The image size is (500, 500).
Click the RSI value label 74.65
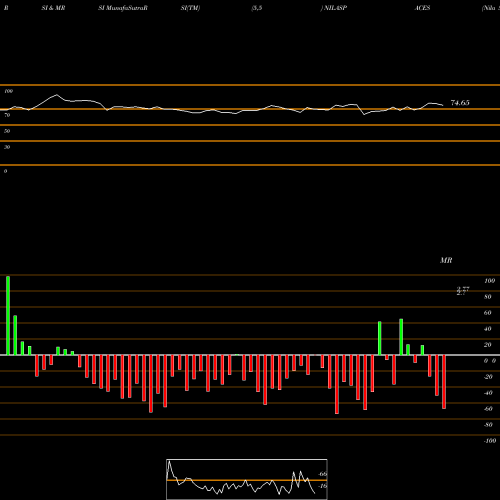[x=460, y=103]
